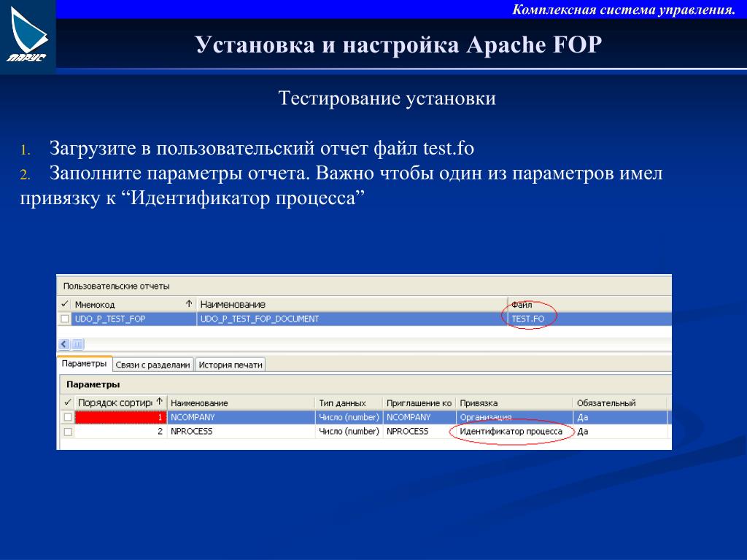Viewport: 747px width, 560px height.
Task: Open the История печати tab
Action: point(231,365)
